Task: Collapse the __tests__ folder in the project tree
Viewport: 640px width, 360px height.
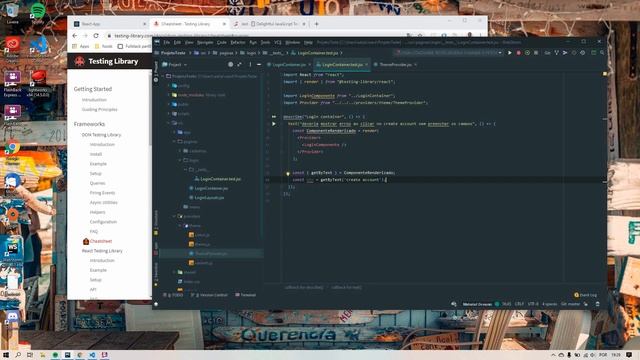Action: [x=186, y=170]
